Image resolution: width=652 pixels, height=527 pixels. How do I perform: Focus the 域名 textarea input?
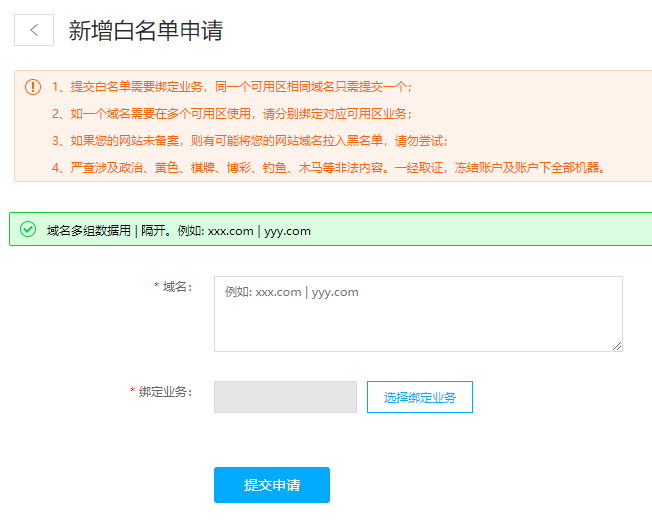(x=418, y=314)
